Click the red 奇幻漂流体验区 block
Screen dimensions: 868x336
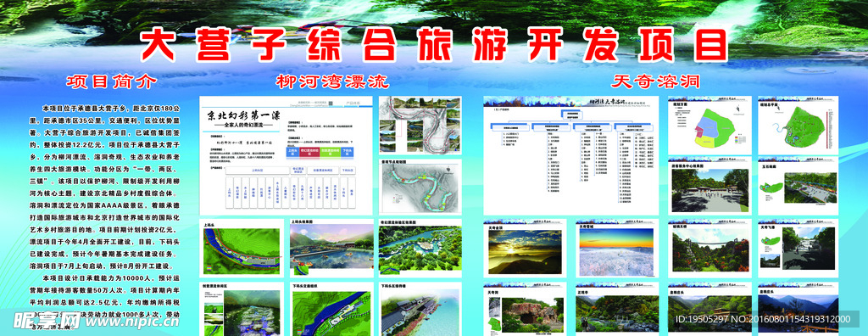(x=309, y=151)
